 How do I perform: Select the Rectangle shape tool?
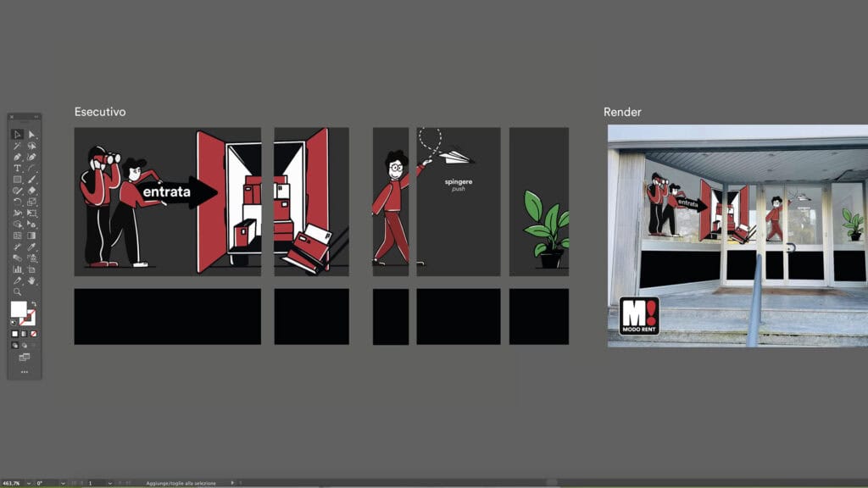pos(17,180)
